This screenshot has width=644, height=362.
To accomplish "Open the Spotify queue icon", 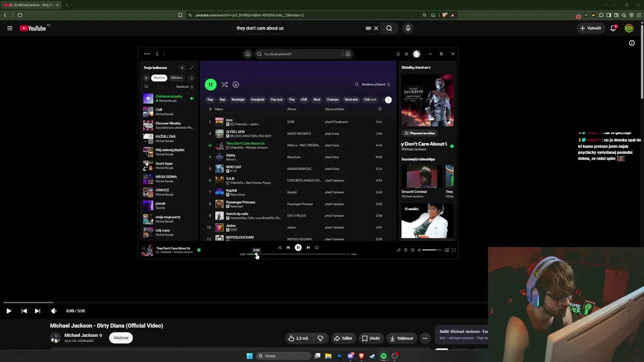I will pos(406,250).
